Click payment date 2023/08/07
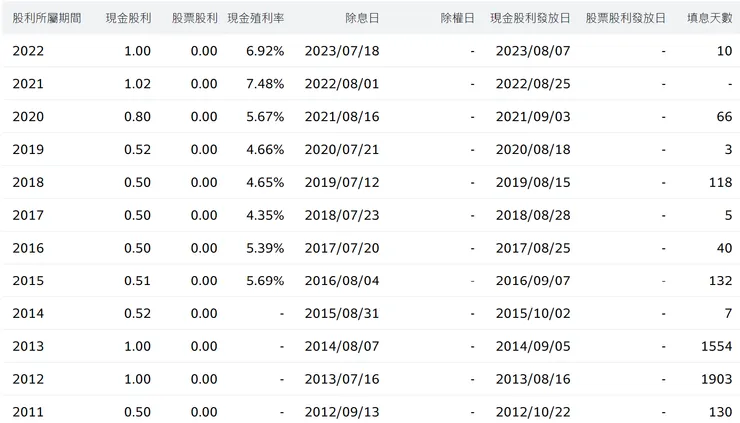 (x=533, y=51)
